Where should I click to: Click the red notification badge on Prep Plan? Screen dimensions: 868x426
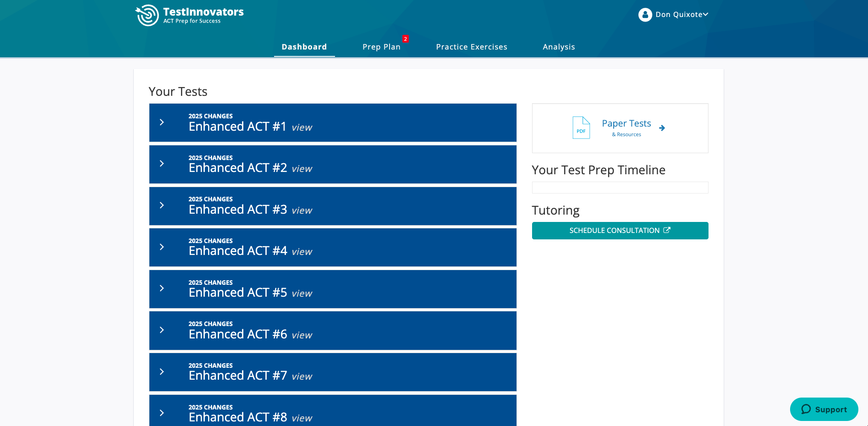click(x=405, y=39)
